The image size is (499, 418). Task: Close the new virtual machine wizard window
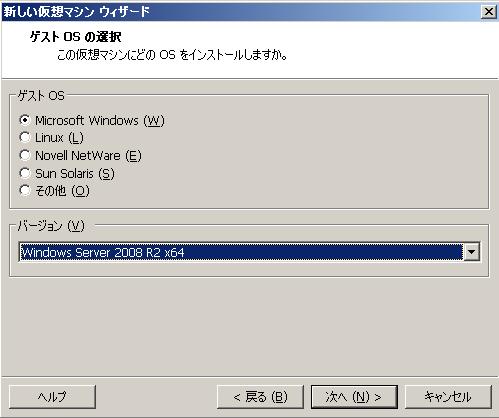pos(489,12)
